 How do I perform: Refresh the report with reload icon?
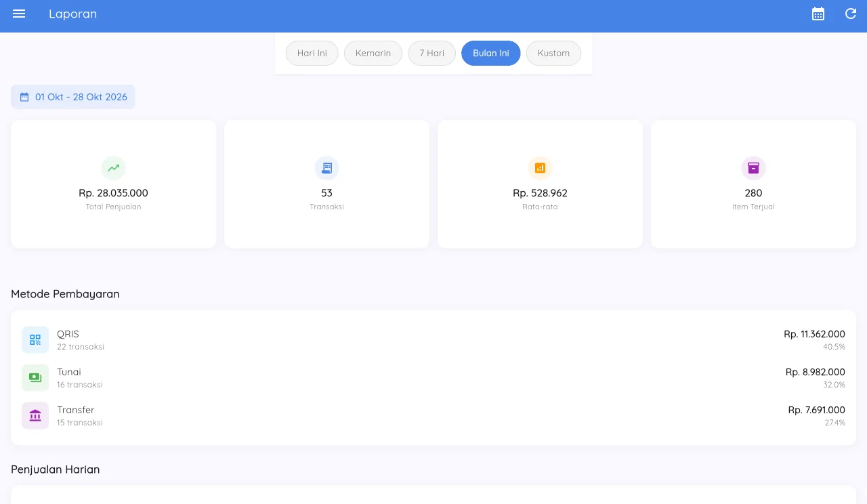click(x=851, y=14)
